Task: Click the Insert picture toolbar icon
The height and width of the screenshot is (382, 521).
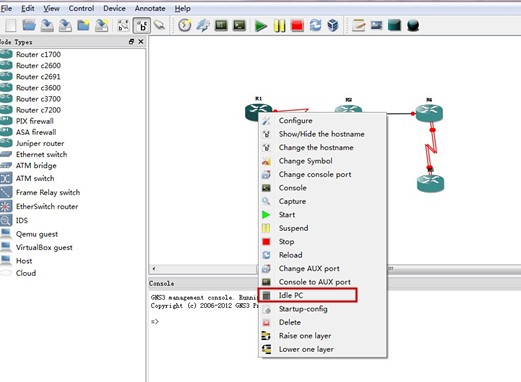Action: point(377,25)
